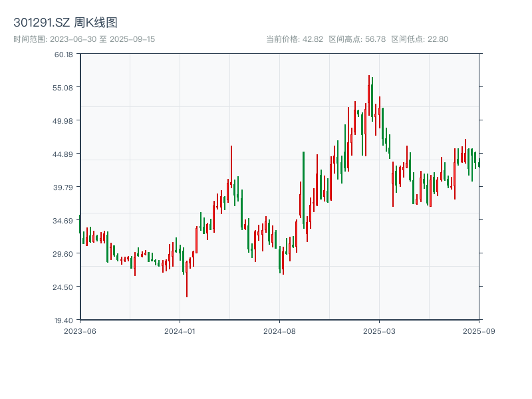Click the 29.60 y-axis price label
This screenshot has height=399, width=532.
tap(64, 254)
